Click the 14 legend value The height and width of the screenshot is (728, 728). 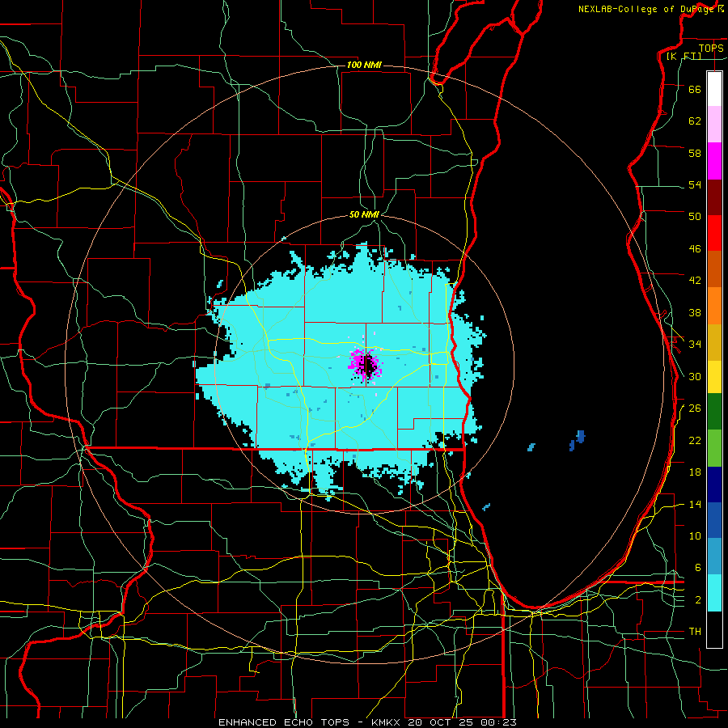pyautogui.click(x=695, y=504)
